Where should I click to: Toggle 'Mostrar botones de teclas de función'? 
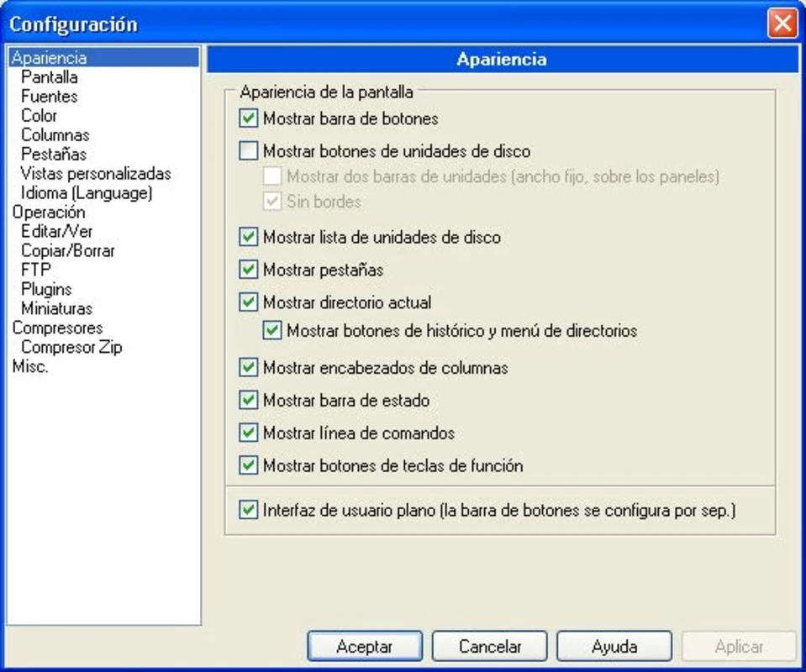[248, 465]
